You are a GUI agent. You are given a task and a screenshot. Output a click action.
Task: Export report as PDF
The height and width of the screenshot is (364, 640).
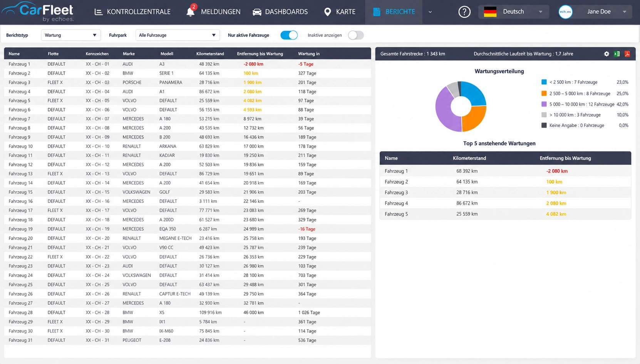627,54
